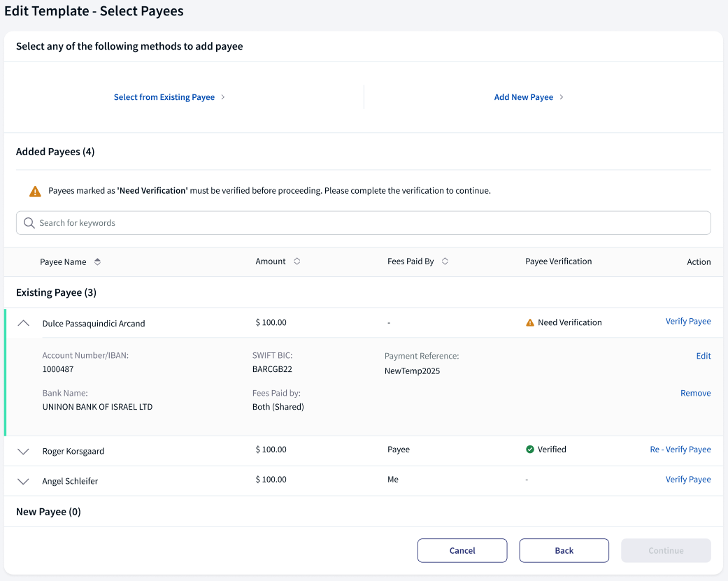Click the Amount sort icon
Viewport: 728px width, 581px height.
(297, 261)
